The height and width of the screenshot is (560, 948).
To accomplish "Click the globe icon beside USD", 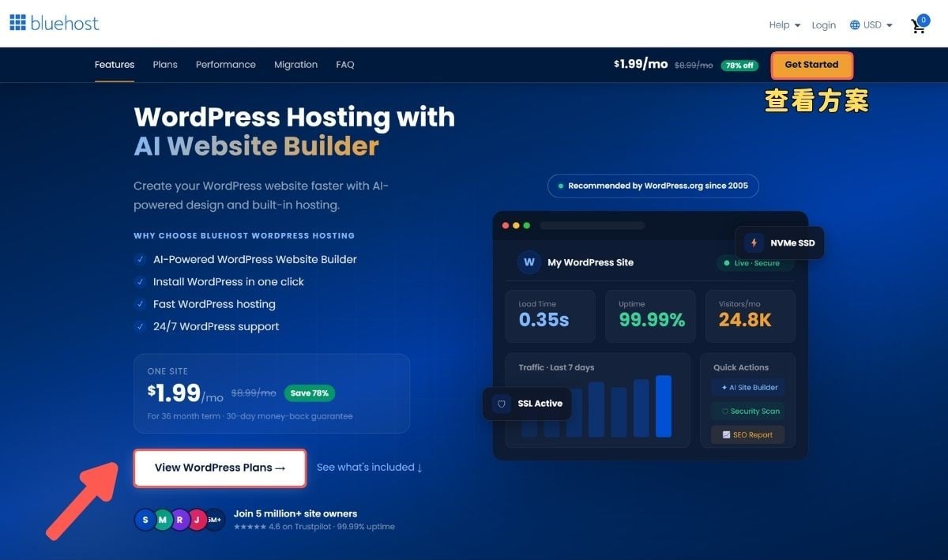I will (855, 25).
